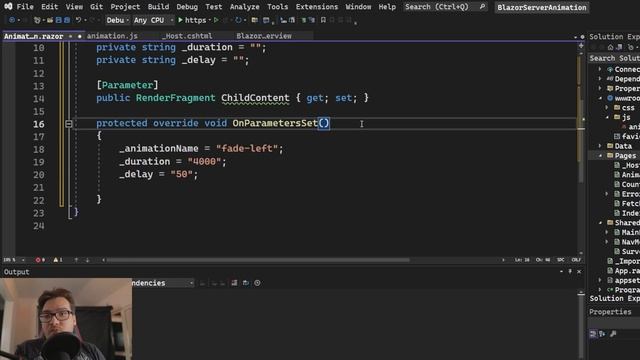Open the Window menu
The width and height of the screenshot is (640, 360).
[358, 7]
